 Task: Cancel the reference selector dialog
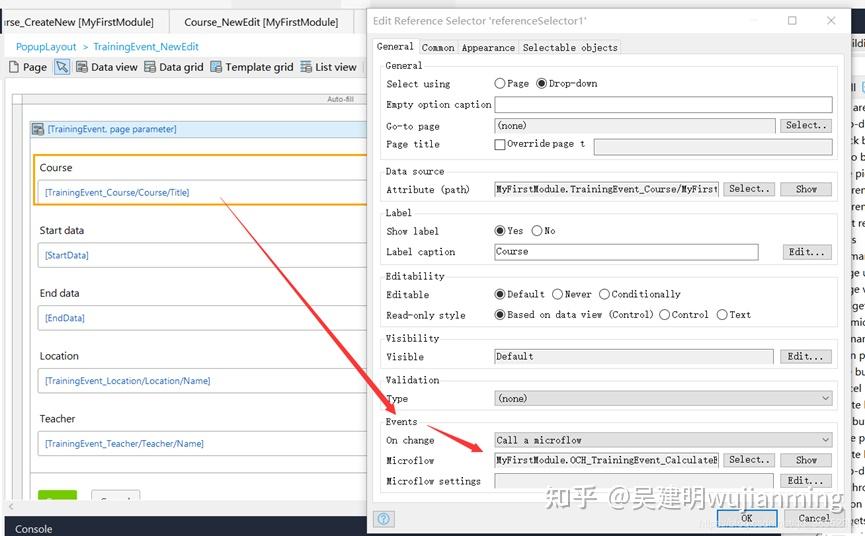(x=814, y=518)
